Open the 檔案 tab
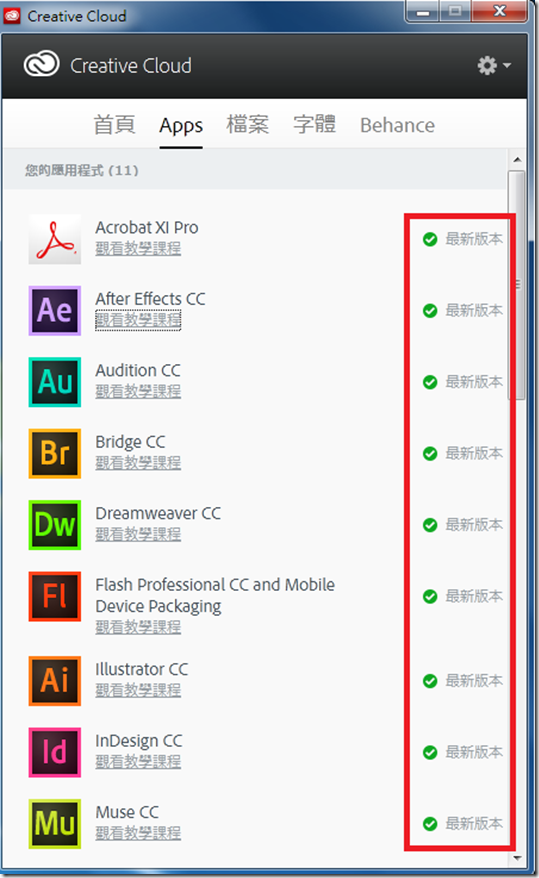Image resolution: width=539 pixels, height=878 pixels. tap(247, 124)
